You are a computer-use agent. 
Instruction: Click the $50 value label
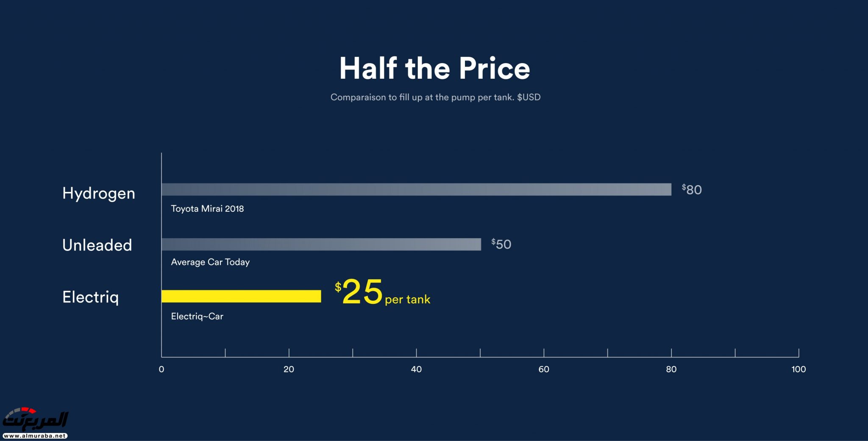click(x=501, y=244)
